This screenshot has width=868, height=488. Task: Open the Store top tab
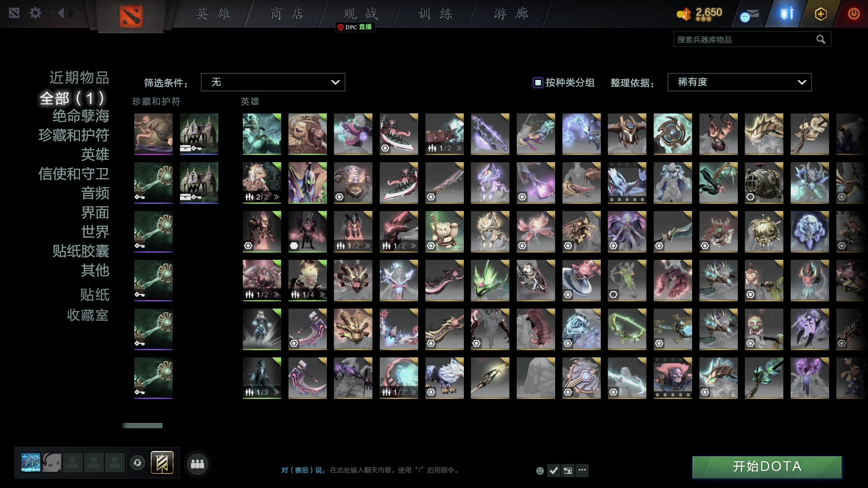(287, 14)
